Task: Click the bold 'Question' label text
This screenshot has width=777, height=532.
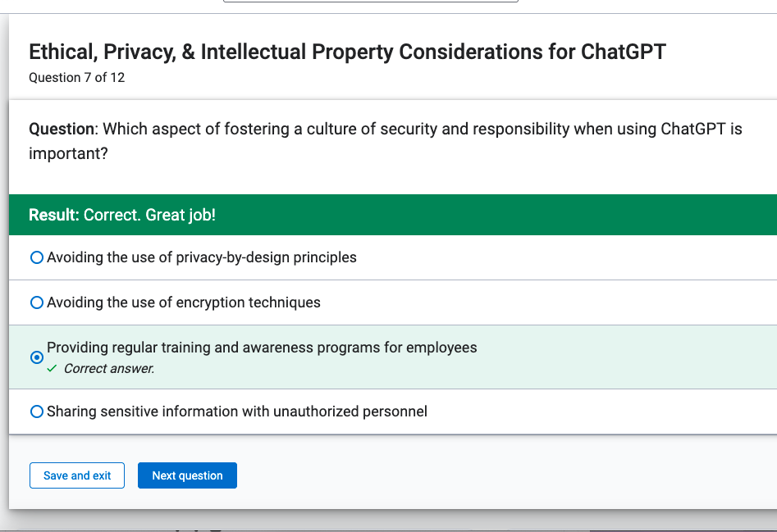Action: [x=62, y=129]
